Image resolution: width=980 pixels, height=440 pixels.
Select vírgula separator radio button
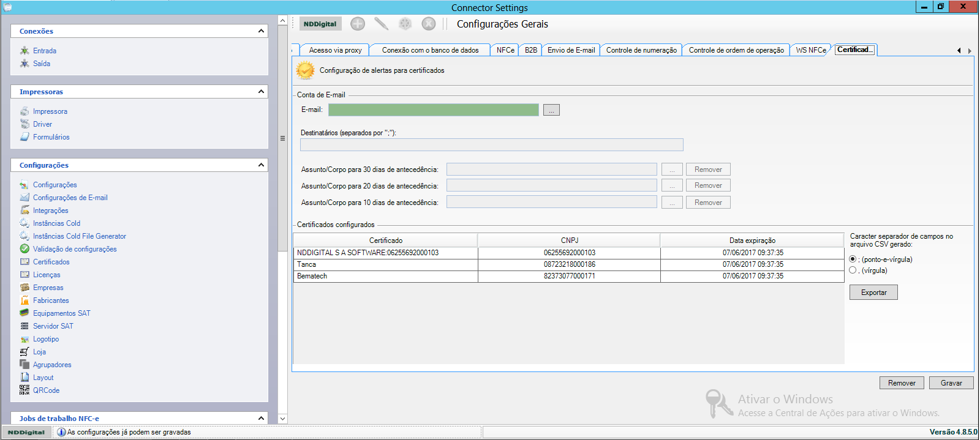pos(853,270)
